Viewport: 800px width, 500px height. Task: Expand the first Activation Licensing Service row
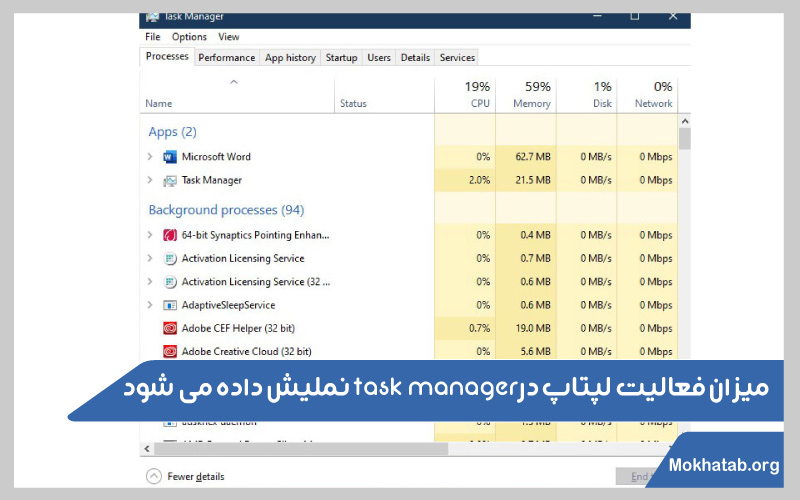[150, 258]
